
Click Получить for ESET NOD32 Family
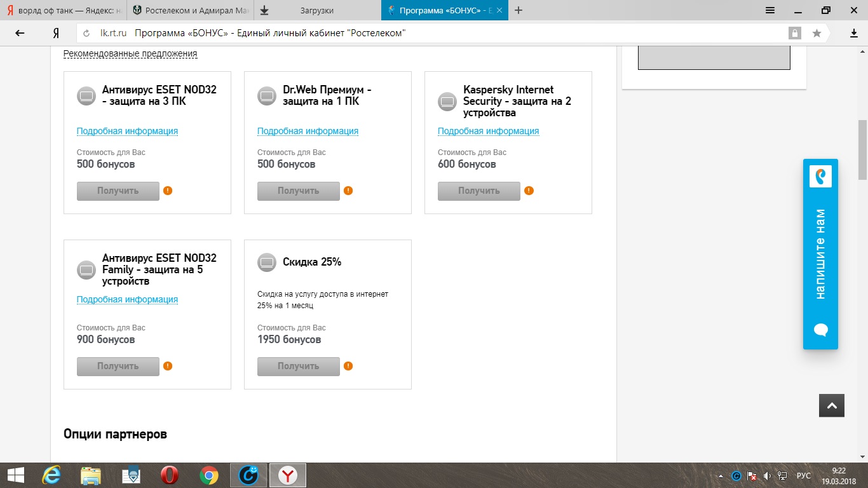118,366
